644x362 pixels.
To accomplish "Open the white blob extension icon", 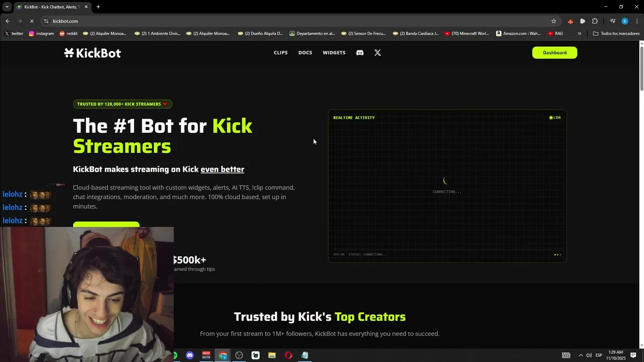I will pos(583,21).
